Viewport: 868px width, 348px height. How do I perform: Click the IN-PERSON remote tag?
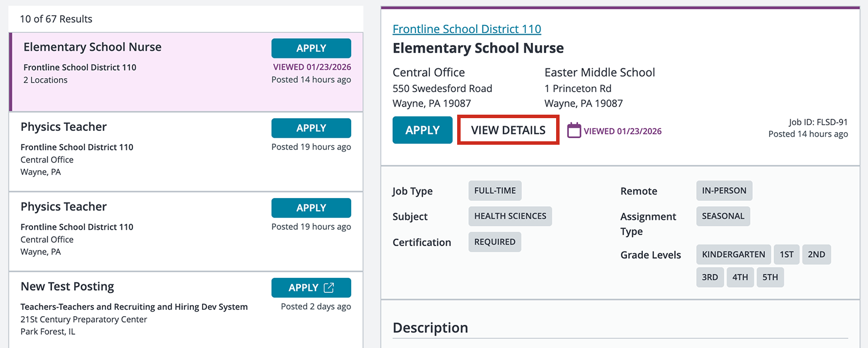(724, 191)
